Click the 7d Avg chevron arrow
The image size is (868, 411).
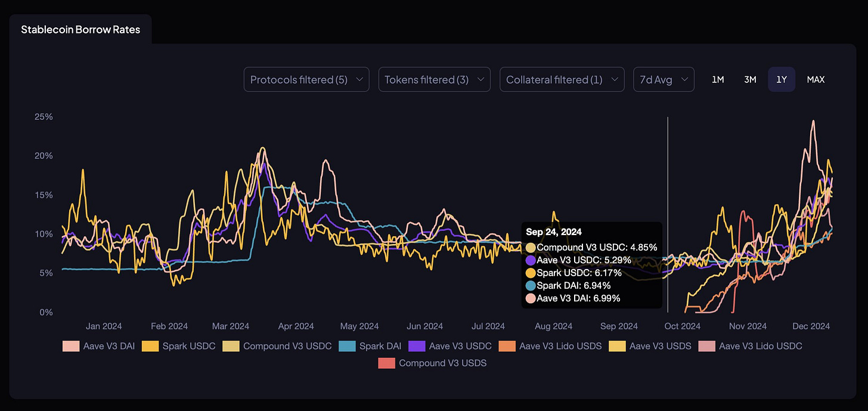coord(684,79)
